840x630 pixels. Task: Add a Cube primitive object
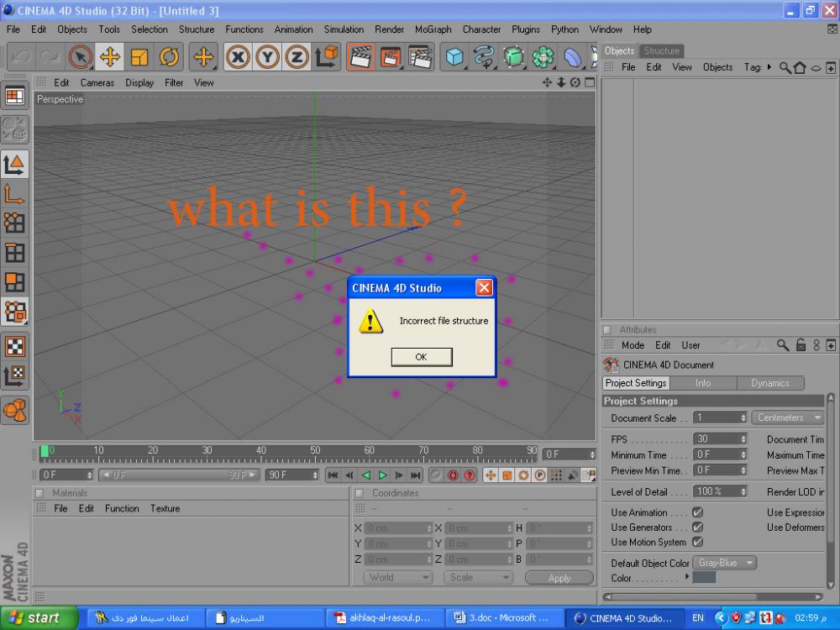click(x=454, y=57)
